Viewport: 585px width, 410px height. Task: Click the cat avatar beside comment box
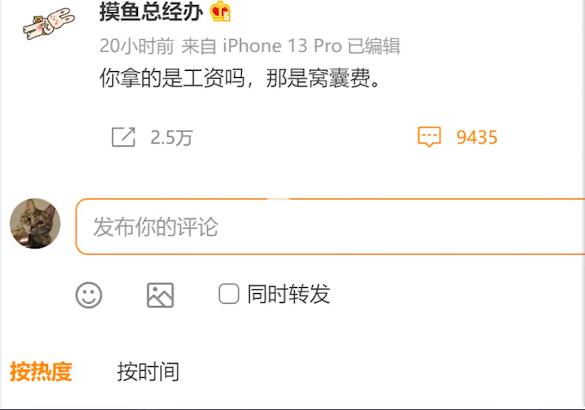35,223
